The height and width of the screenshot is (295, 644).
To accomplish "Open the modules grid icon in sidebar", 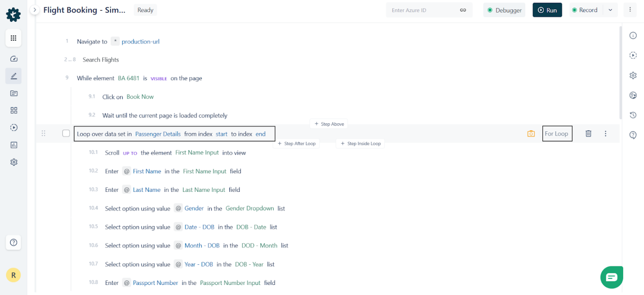I will (x=13, y=110).
